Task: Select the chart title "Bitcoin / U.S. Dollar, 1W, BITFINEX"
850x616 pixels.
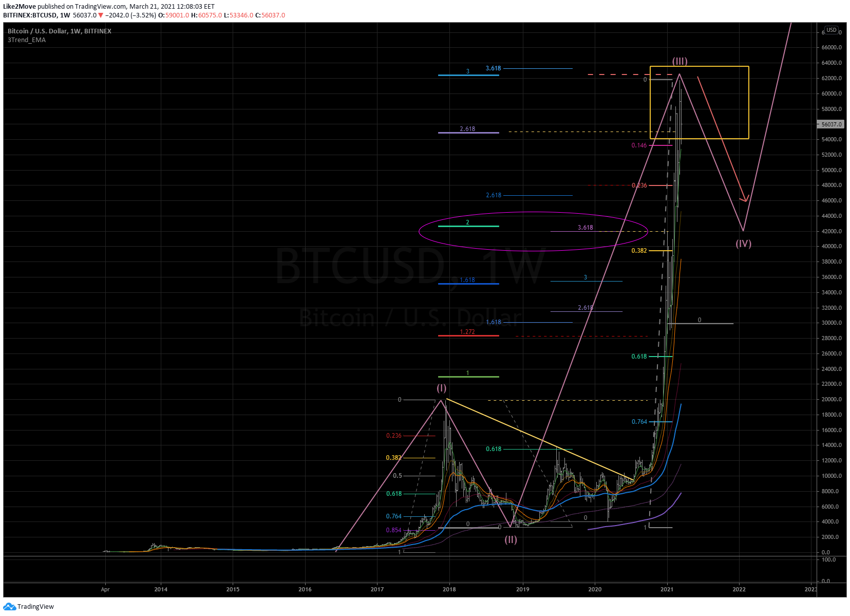Action: (x=60, y=31)
